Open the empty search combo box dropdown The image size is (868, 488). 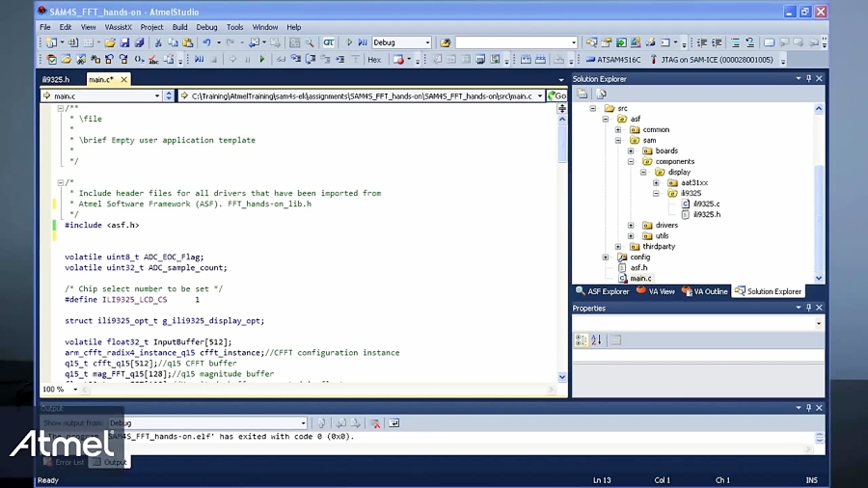point(574,42)
